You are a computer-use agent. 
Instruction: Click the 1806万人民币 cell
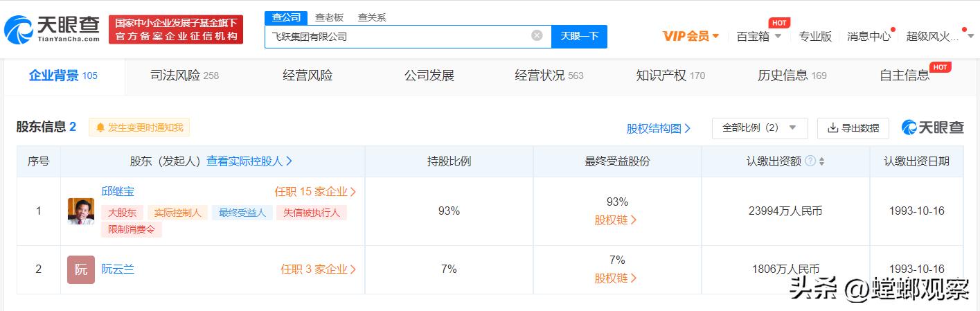(787, 269)
